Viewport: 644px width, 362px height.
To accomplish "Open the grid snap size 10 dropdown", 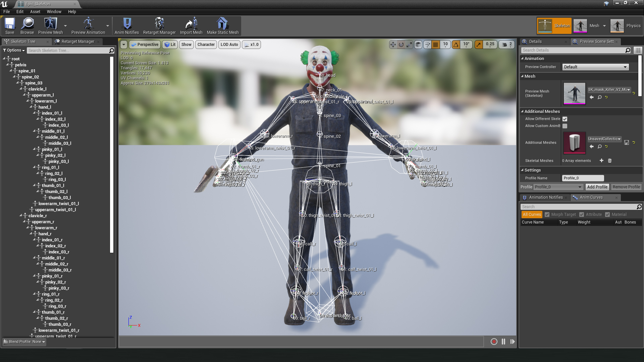I will (x=445, y=45).
